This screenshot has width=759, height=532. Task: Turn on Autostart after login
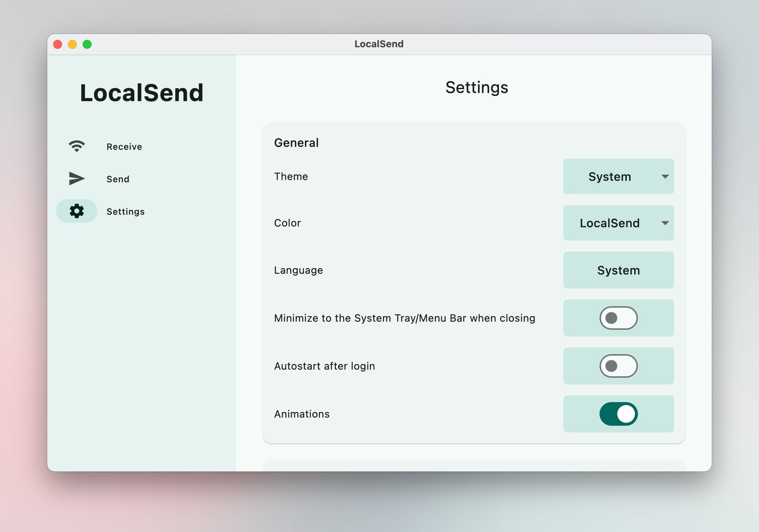618,366
